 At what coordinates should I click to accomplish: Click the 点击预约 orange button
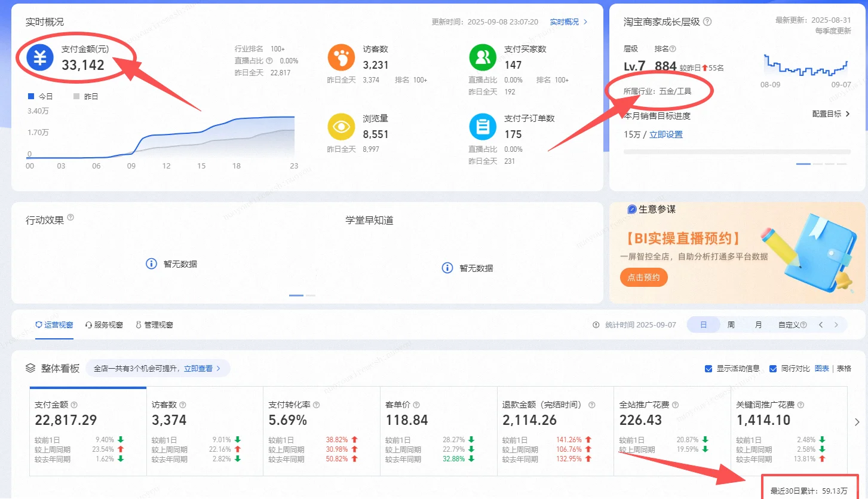click(643, 277)
